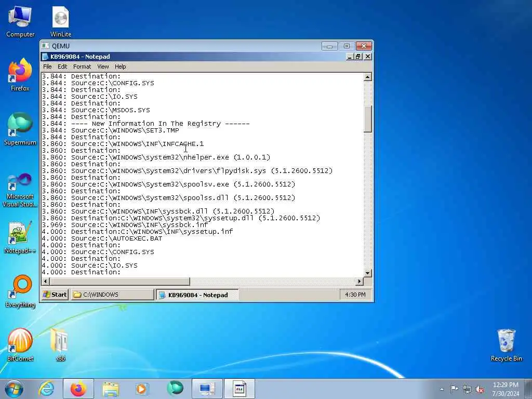Select the WinLite disc image file icon

[x=61, y=22]
